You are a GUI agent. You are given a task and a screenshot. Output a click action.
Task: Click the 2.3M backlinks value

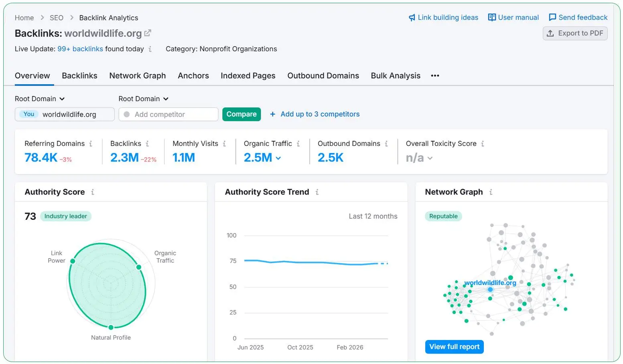coord(124,158)
